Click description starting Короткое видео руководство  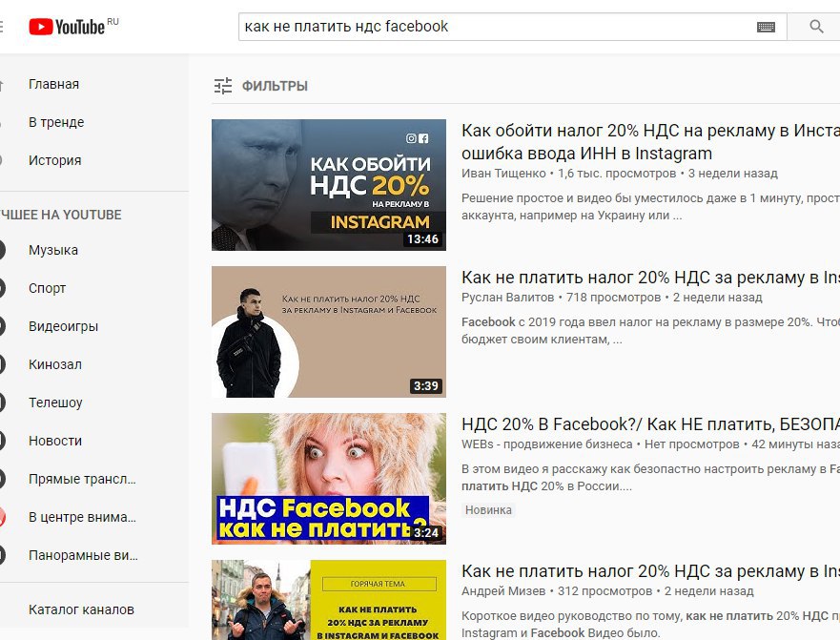650,625
